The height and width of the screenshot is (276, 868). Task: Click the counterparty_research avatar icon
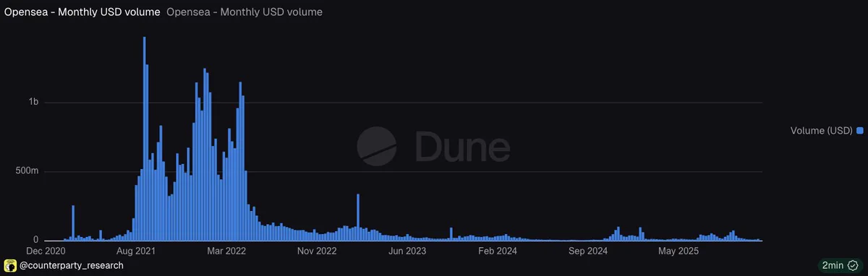10,265
